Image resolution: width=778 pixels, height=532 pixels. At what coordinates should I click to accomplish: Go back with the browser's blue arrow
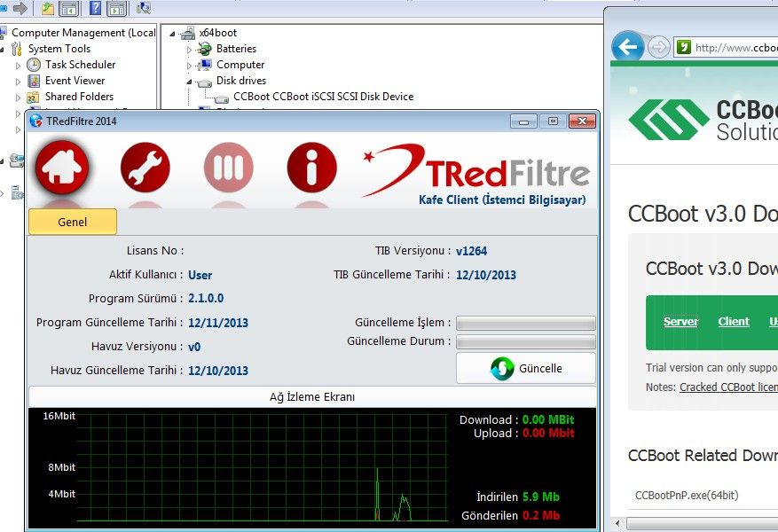[x=628, y=47]
